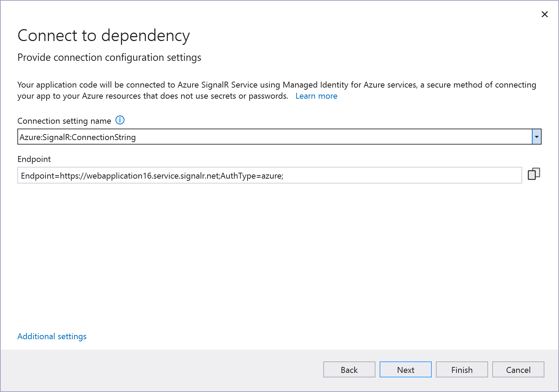Close the Connect to dependency dialog

(x=545, y=14)
